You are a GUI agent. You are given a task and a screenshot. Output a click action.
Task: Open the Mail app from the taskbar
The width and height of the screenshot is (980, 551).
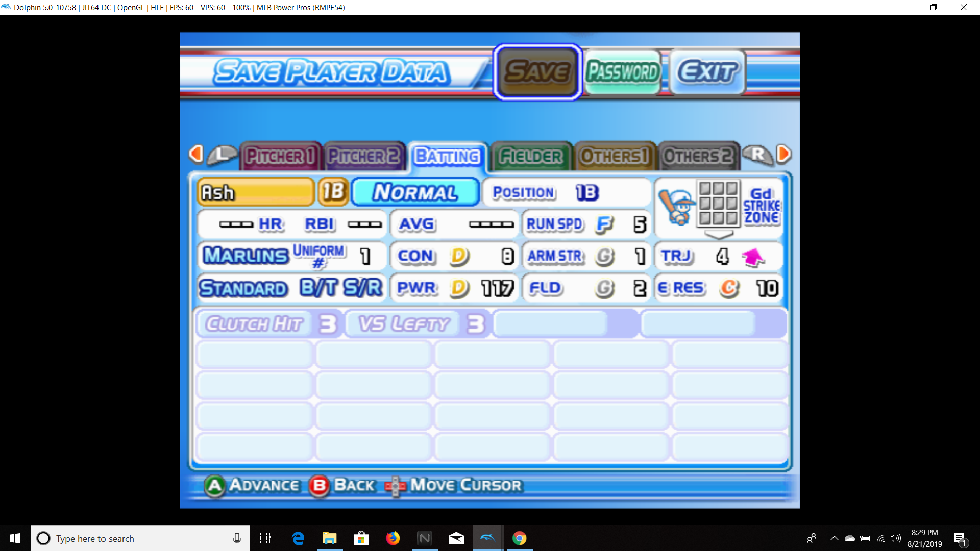pos(456,538)
